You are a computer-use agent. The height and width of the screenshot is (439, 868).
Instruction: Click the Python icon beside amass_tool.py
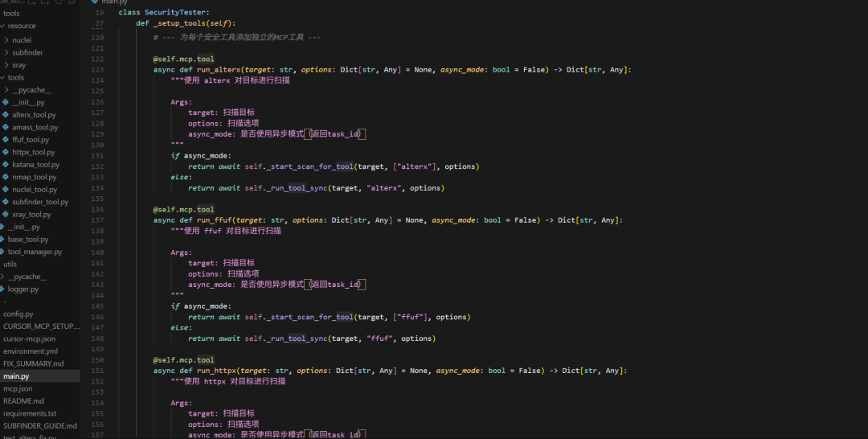coord(5,127)
